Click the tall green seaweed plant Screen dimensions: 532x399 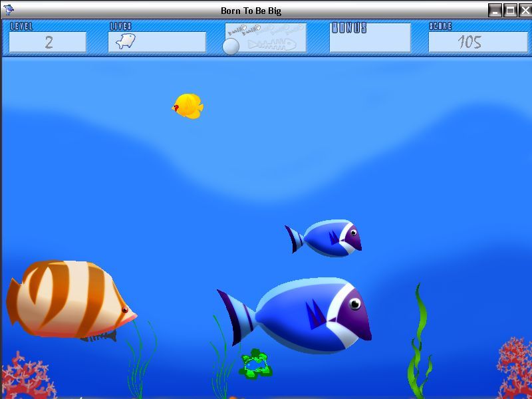coord(419,341)
